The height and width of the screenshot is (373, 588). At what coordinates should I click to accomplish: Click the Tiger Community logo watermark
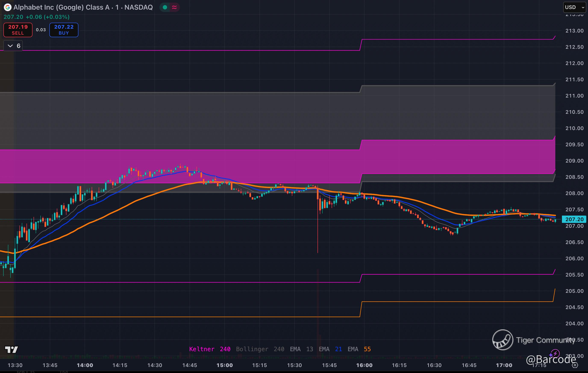(x=503, y=340)
